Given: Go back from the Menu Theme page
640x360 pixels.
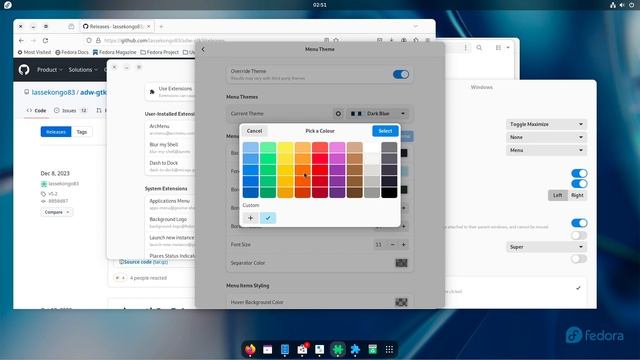Looking at the screenshot, I should (x=203, y=49).
